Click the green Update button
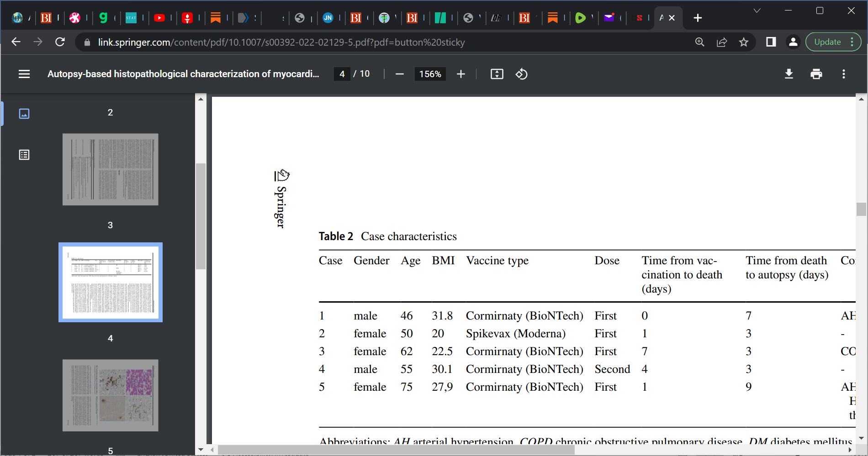868x456 pixels. (x=827, y=42)
